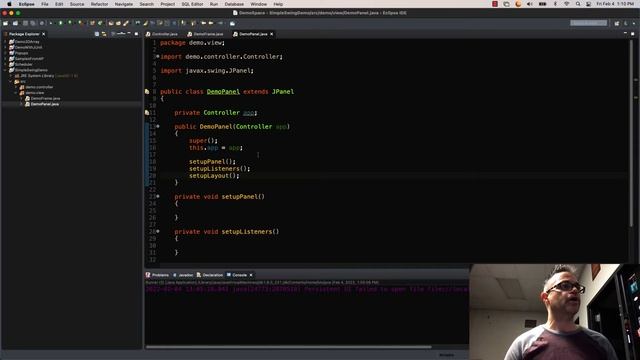Minimize the editor area
This screenshot has height=360, width=640.
point(625,33)
